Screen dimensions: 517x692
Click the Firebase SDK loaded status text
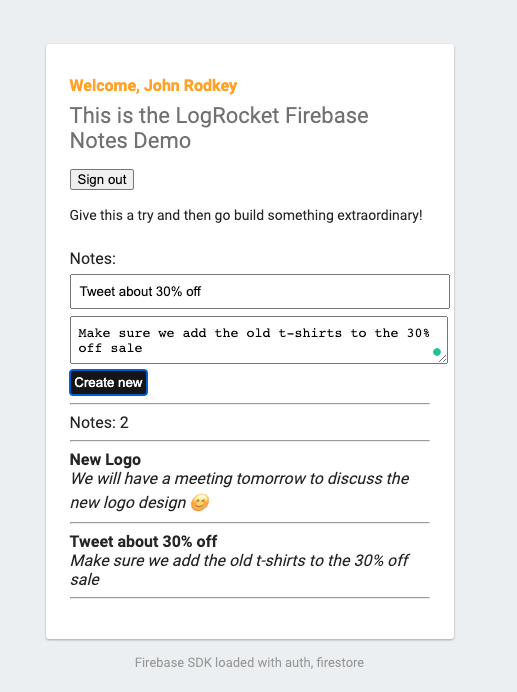[249, 662]
